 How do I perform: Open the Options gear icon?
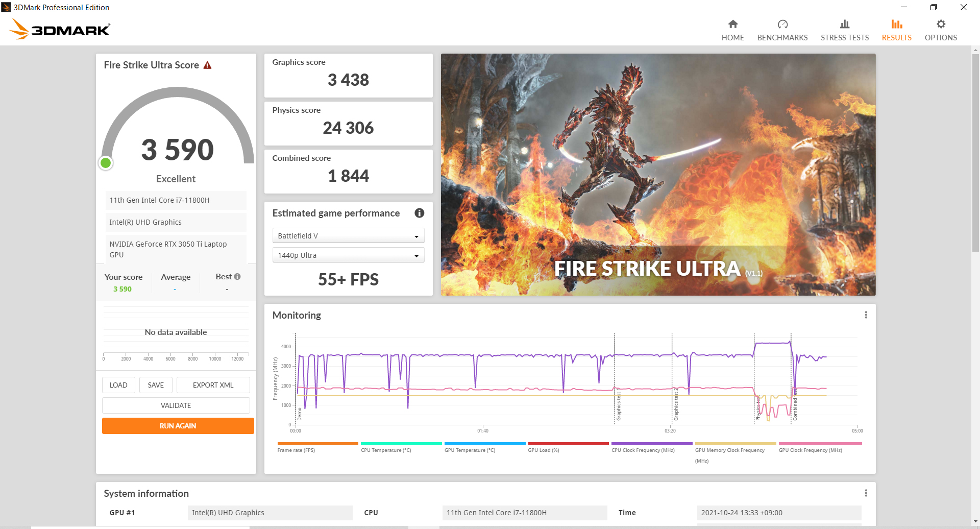[x=941, y=24]
